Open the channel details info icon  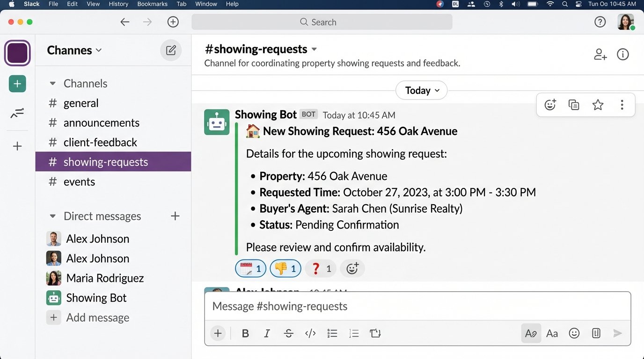pyautogui.click(x=623, y=54)
